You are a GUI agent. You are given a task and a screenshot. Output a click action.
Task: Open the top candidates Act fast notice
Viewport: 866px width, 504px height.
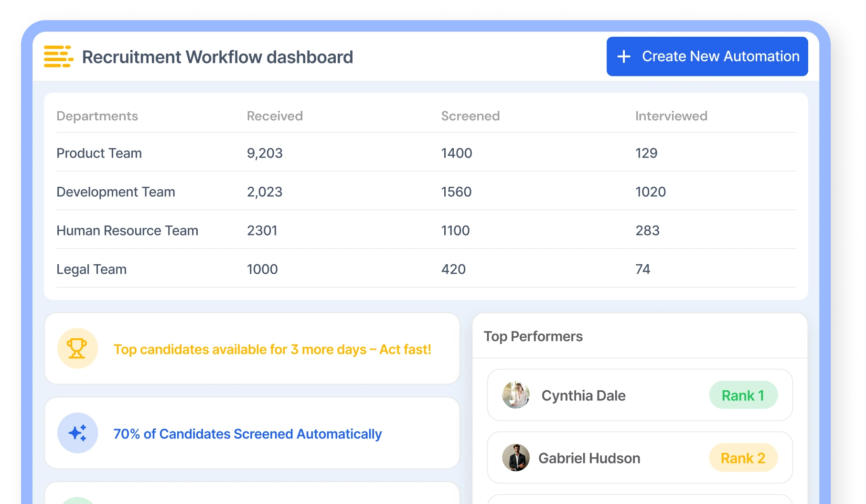[x=252, y=349]
